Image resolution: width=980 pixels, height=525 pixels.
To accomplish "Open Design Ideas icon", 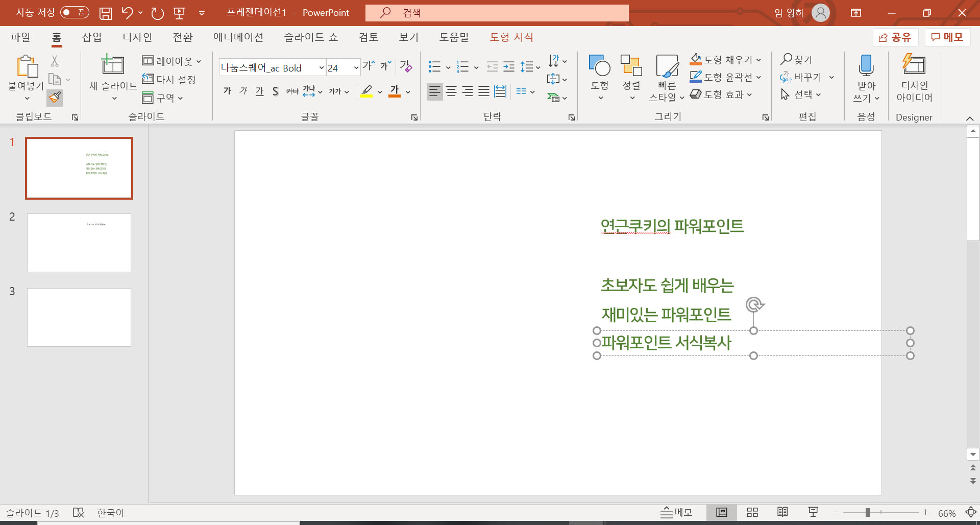I will (x=914, y=64).
